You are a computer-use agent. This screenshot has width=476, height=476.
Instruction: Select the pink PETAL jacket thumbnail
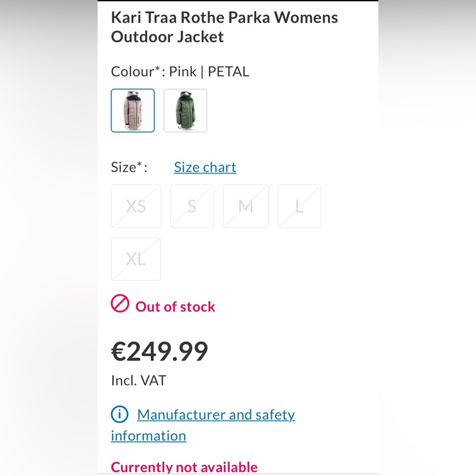133,110
